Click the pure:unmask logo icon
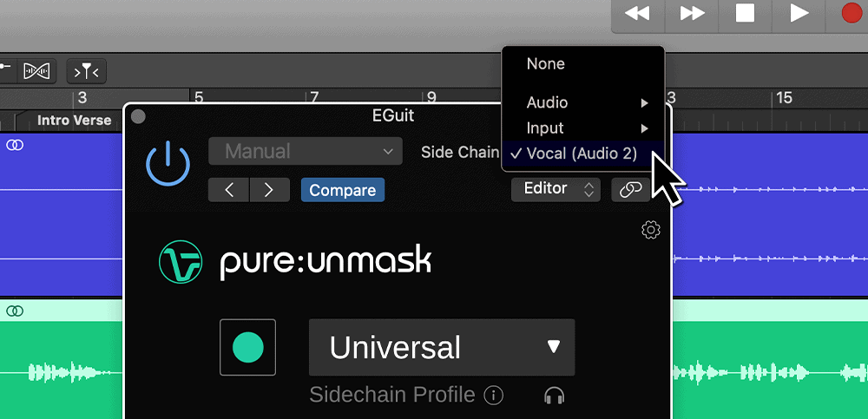This screenshot has height=419, width=868. pos(181,262)
